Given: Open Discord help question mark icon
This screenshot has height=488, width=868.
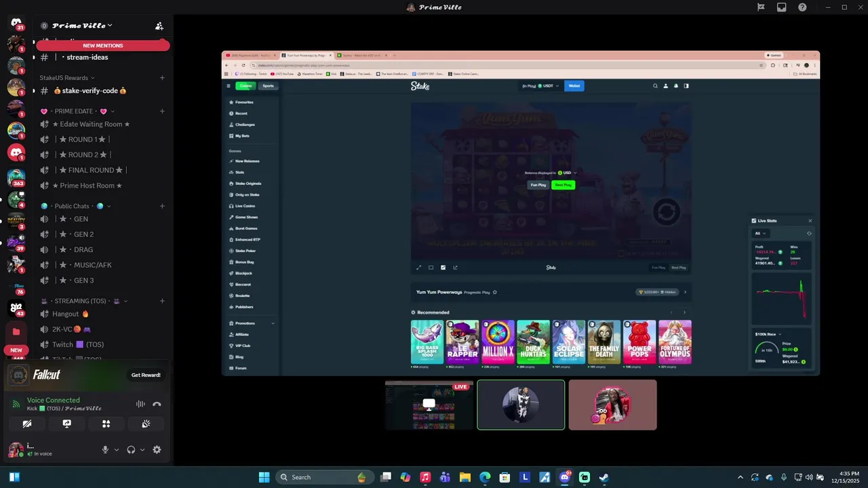Looking at the screenshot, I should pos(802,7).
